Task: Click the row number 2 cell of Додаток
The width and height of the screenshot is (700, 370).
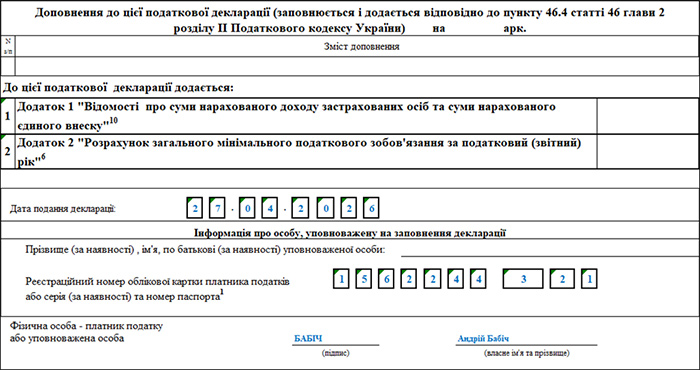Action: 8,151
